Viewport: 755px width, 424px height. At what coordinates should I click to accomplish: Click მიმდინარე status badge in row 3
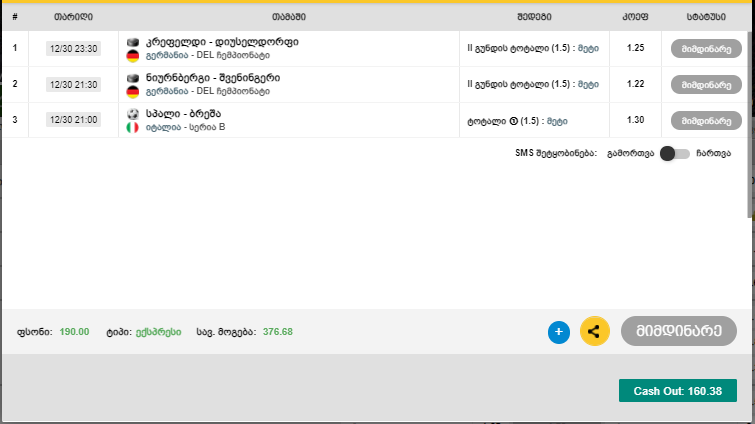706,121
